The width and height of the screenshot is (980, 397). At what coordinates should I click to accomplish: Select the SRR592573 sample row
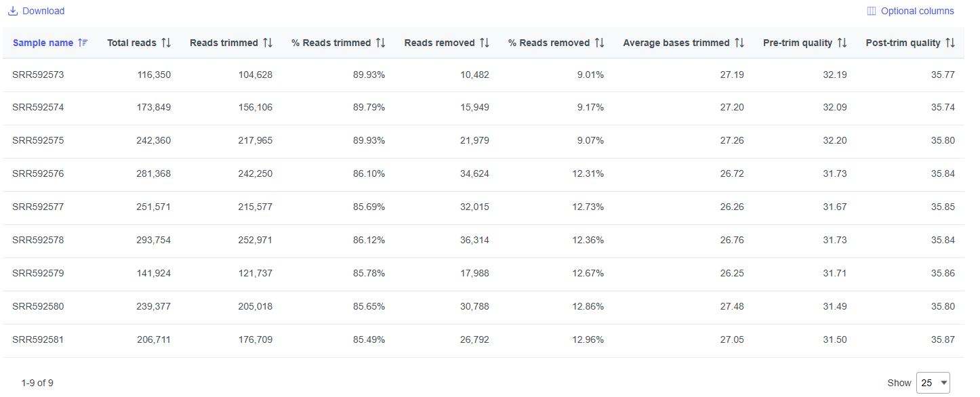[38, 75]
